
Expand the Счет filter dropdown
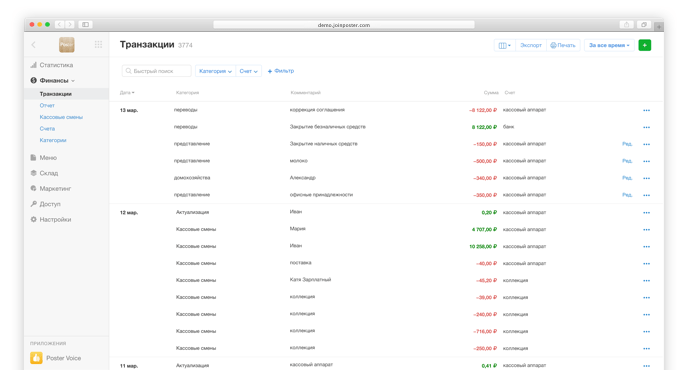(248, 71)
